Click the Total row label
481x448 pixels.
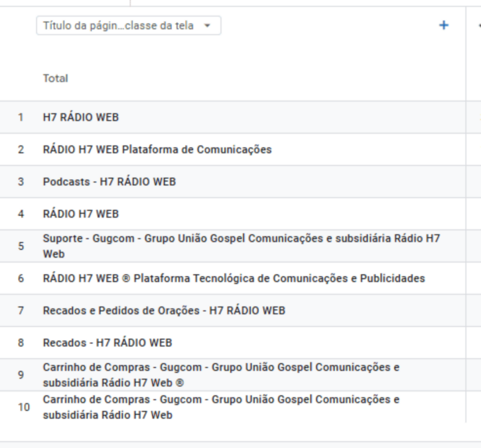56,78
